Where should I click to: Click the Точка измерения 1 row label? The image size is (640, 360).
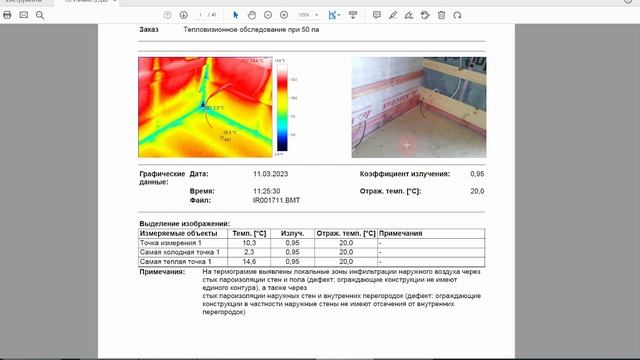pos(171,243)
